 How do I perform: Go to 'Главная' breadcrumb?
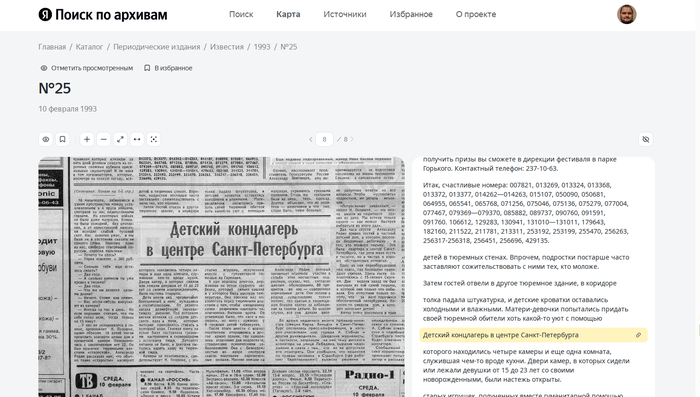tap(52, 47)
